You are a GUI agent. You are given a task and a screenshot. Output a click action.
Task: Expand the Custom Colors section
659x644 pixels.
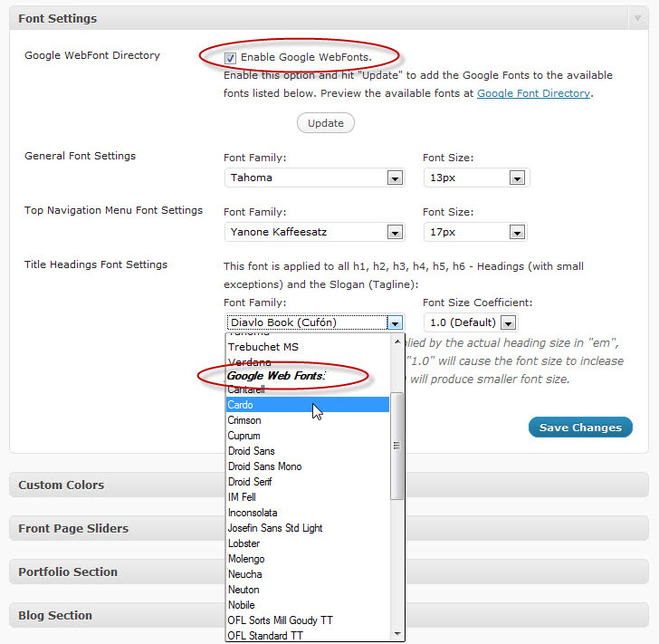[x=62, y=485]
